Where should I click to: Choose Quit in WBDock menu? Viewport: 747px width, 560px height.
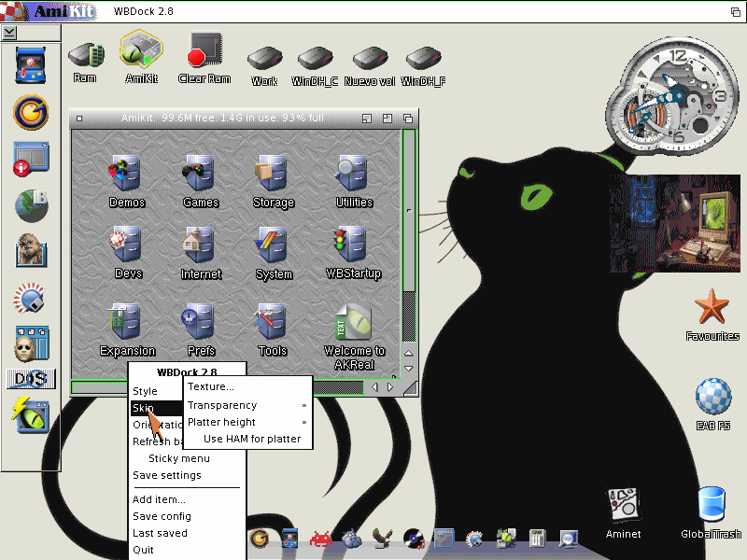click(x=188, y=550)
